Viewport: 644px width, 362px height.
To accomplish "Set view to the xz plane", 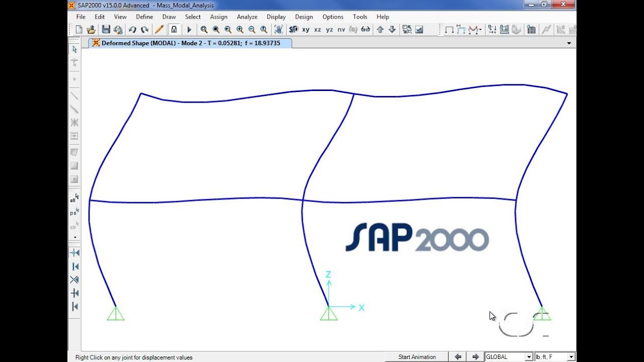I will [317, 30].
